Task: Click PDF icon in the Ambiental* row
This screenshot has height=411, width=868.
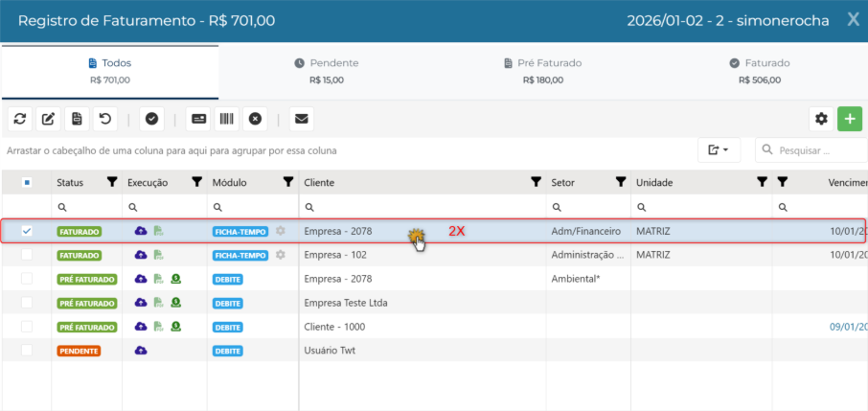Action: click(158, 279)
